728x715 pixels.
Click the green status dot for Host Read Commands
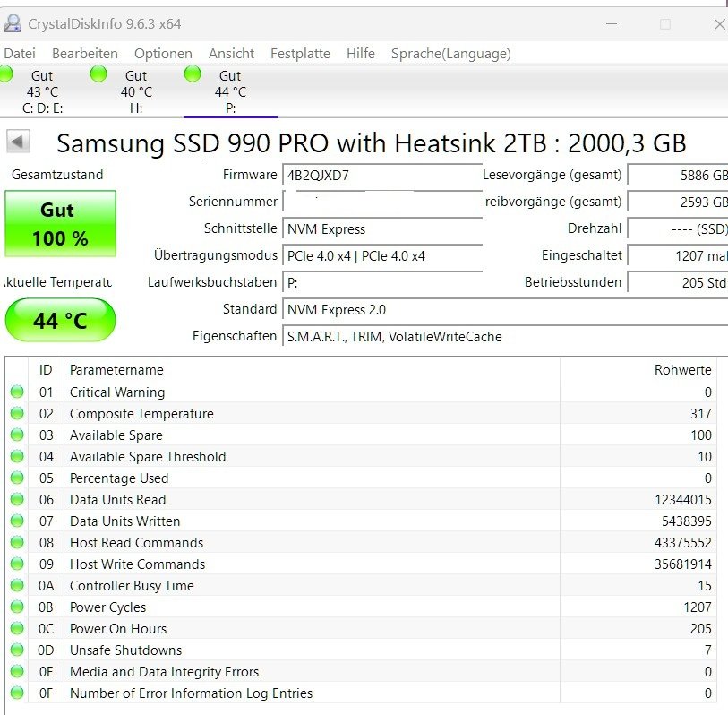coord(17,542)
